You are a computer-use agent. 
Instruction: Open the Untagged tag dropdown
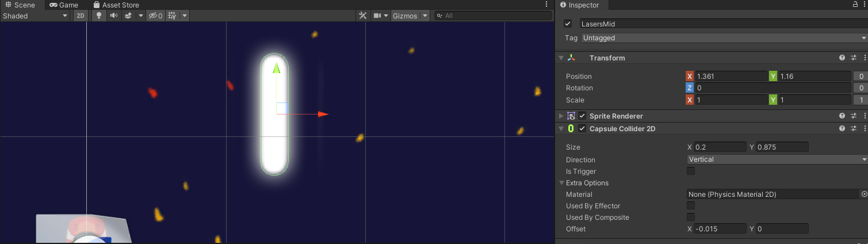(724, 38)
